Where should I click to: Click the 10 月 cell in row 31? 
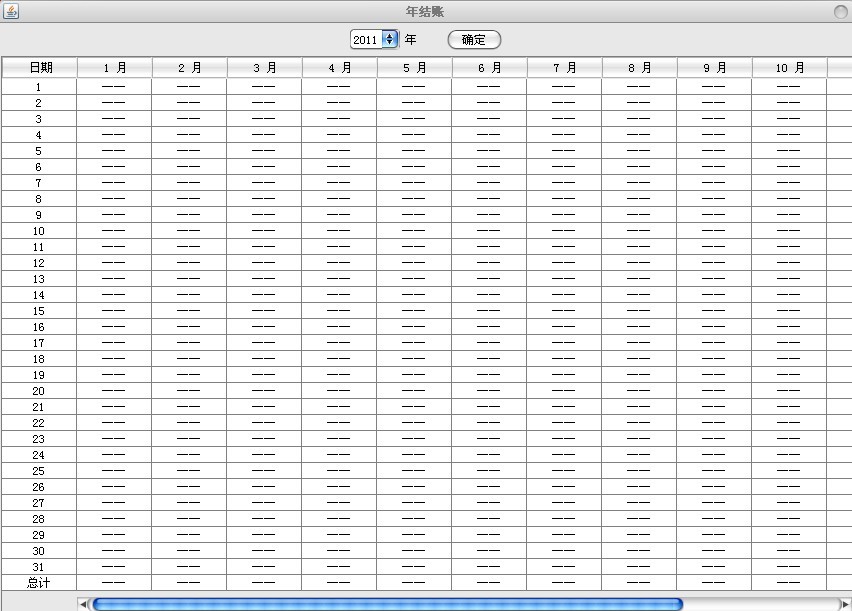coord(788,567)
